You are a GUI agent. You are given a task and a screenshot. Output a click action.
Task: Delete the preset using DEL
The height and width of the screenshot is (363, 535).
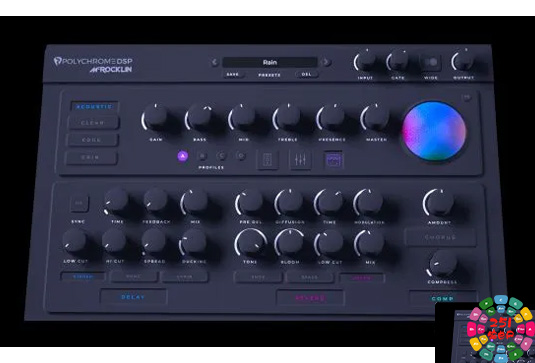point(307,74)
